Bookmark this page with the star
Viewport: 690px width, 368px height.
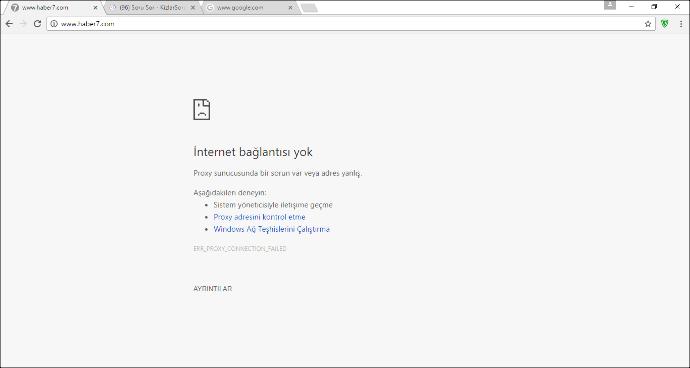tap(648, 24)
